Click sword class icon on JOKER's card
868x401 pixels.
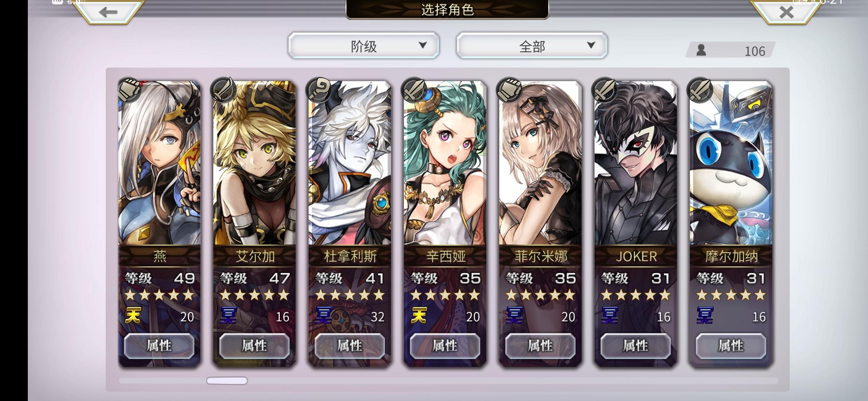(x=604, y=89)
